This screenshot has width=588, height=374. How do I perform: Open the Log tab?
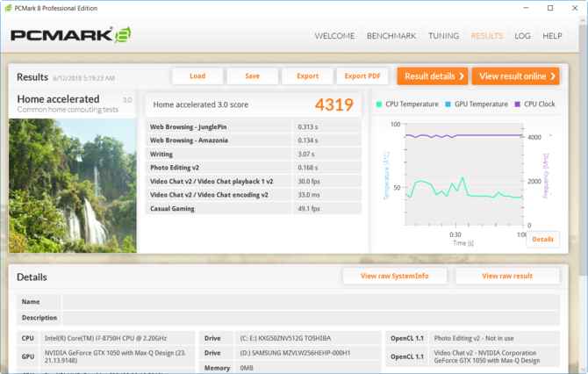point(522,36)
